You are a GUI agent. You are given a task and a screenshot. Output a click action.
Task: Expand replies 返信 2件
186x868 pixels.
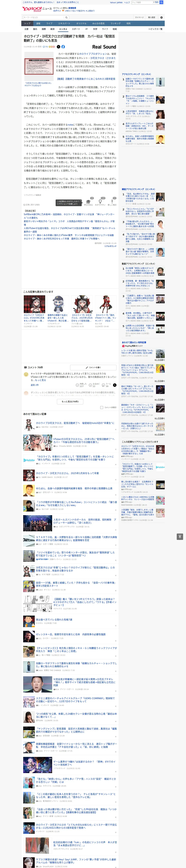coord(34,385)
